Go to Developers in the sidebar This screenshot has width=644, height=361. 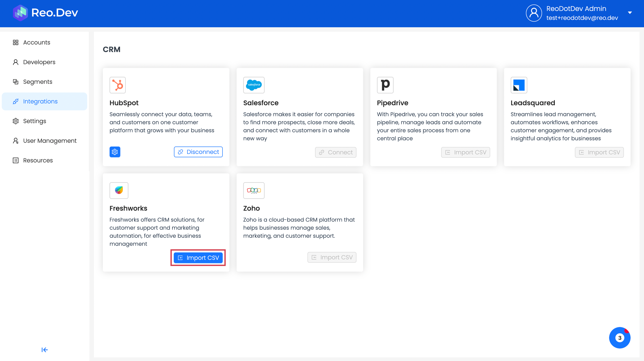tap(39, 62)
